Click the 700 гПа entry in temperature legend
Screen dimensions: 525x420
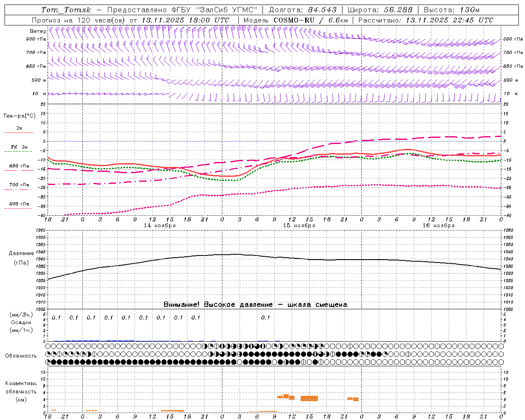[19, 185]
